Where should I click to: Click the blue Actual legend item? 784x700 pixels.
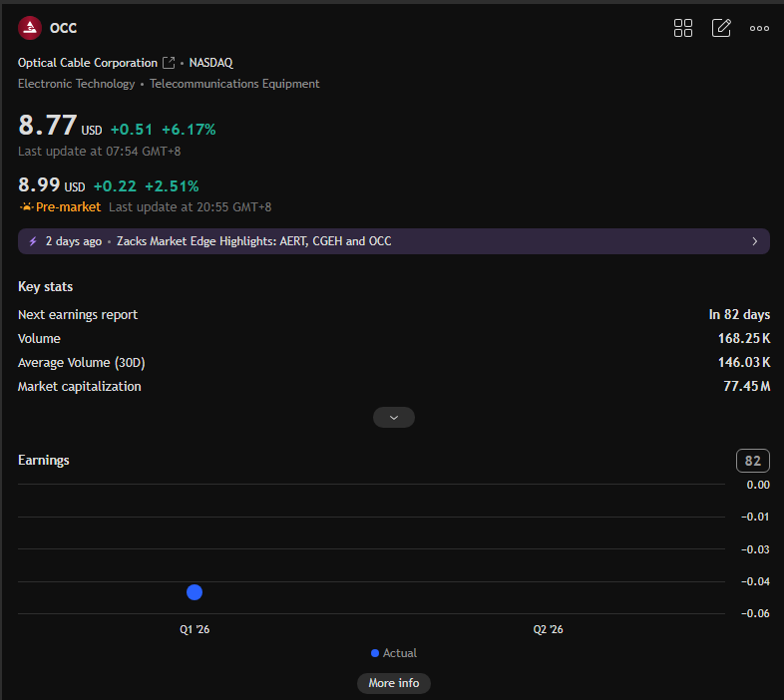click(x=394, y=653)
